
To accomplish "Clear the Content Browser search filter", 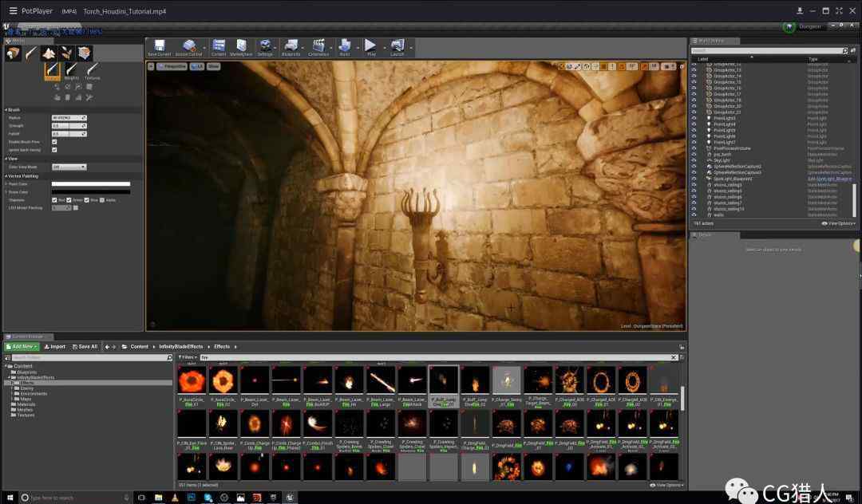I will pyautogui.click(x=674, y=357).
